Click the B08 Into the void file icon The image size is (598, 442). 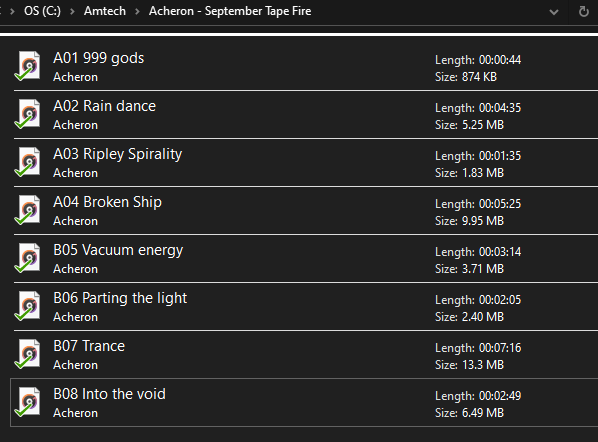click(x=27, y=402)
